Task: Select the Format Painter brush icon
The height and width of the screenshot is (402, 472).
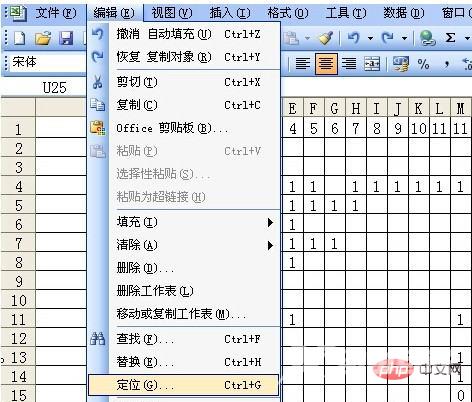Action: tap(326, 38)
